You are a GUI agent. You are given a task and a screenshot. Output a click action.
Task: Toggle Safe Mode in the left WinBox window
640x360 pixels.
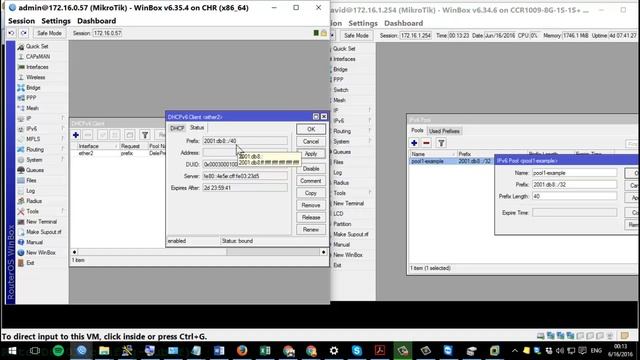point(49,33)
